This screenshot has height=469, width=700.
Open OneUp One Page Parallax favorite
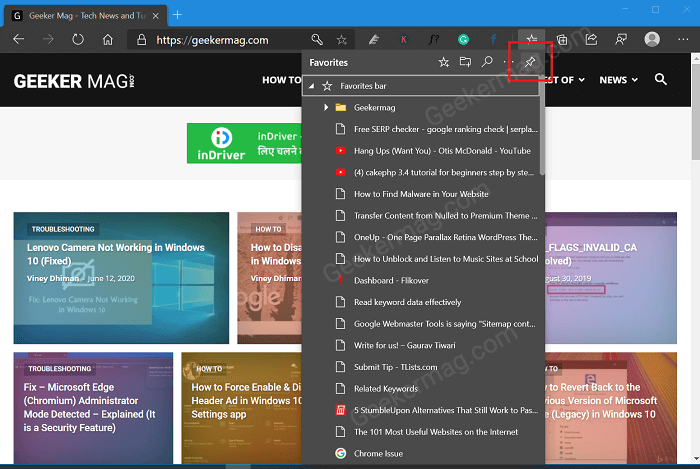[x=423, y=237]
